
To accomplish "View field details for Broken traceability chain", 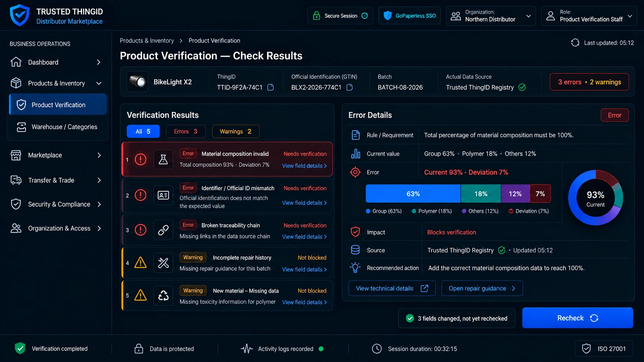I will [x=304, y=237].
